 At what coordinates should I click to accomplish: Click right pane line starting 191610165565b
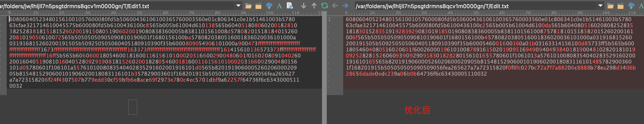click(489, 62)
